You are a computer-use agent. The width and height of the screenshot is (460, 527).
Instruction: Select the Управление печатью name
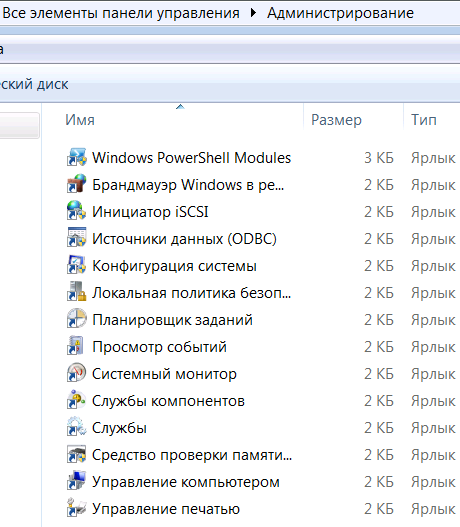click(166, 509)
